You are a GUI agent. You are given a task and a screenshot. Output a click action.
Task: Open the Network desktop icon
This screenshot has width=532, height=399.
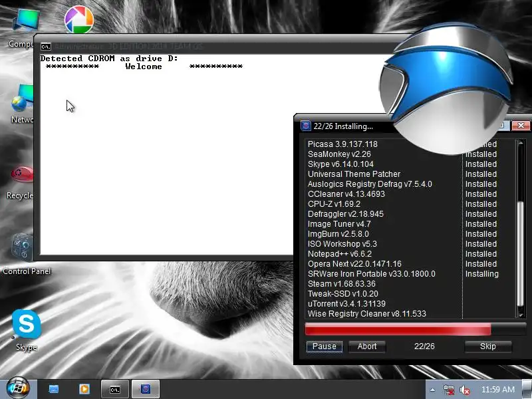coord(23,104)
